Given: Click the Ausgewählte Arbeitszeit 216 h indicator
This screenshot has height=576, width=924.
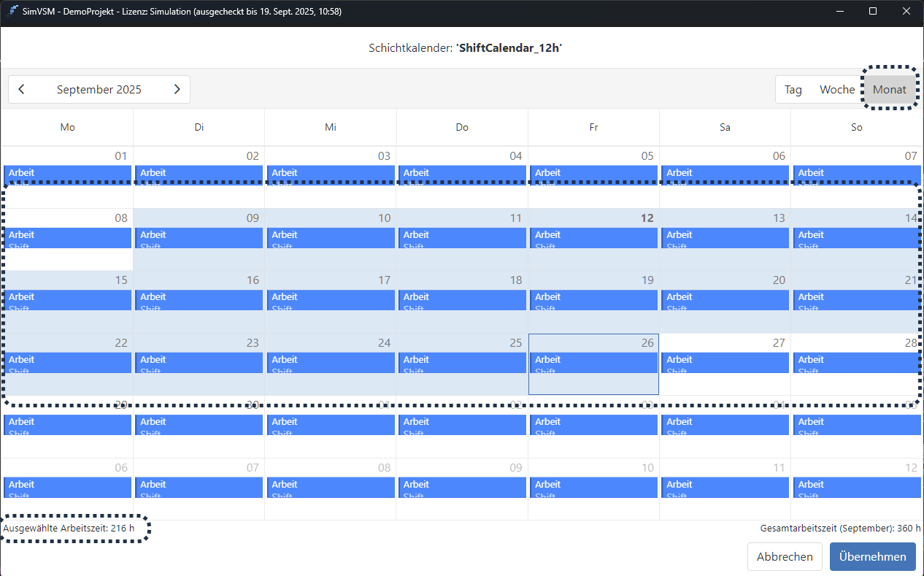Looking at the screenshot, I should click(69, 528).
